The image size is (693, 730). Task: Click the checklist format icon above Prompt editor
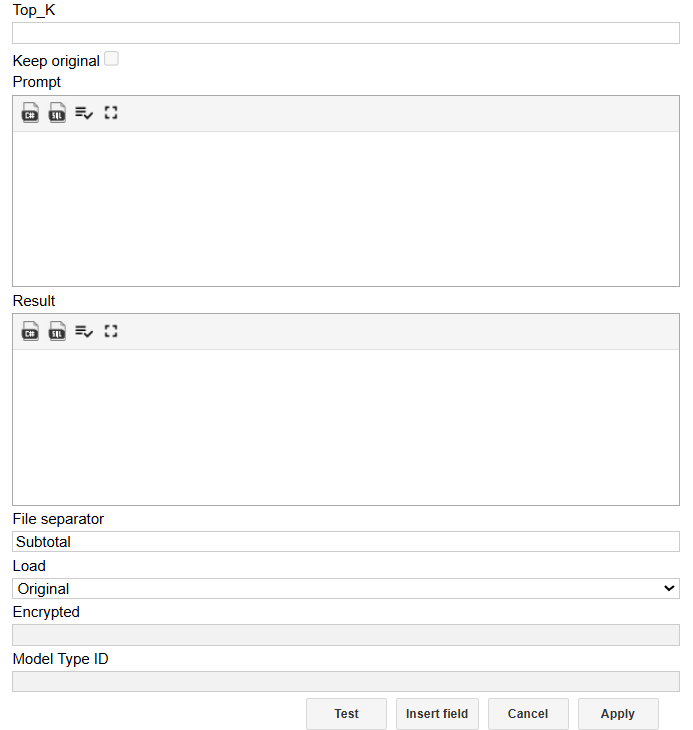coord(84,113)
